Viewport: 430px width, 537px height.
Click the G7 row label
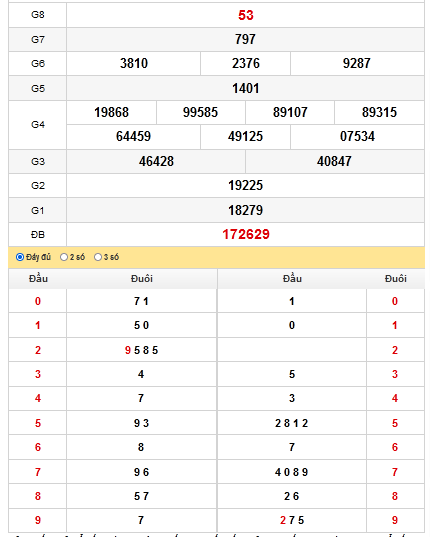pyautogui.click(x=38, y=39)
